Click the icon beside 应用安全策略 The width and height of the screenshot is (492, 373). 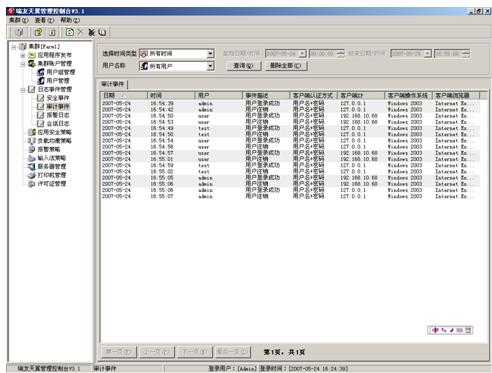(32, 132)
